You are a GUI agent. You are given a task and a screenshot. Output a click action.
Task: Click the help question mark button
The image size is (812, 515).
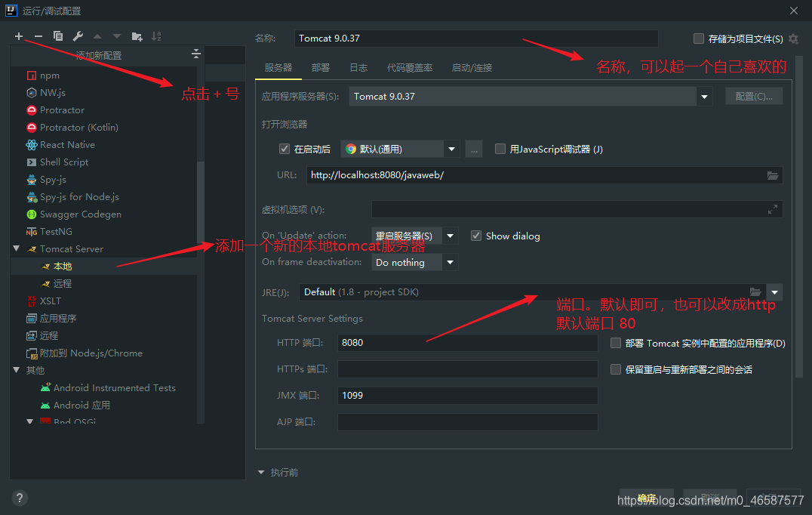tap(20, 498)
